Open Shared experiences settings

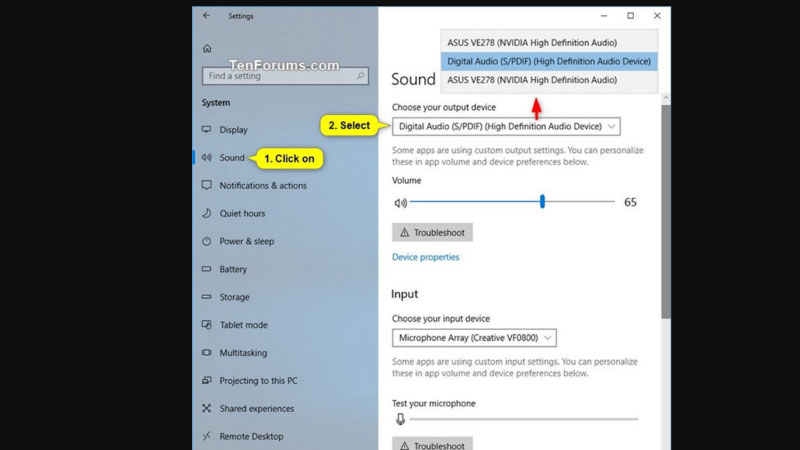[257, 409]
